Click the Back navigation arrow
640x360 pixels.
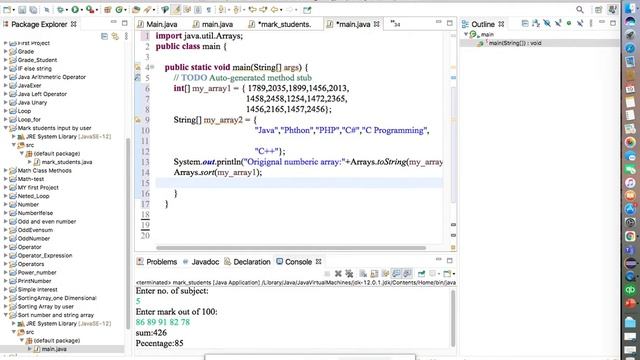coord(274,9)
